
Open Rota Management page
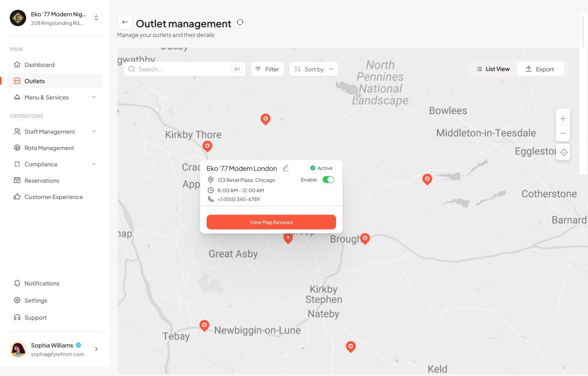click(56, 148)
